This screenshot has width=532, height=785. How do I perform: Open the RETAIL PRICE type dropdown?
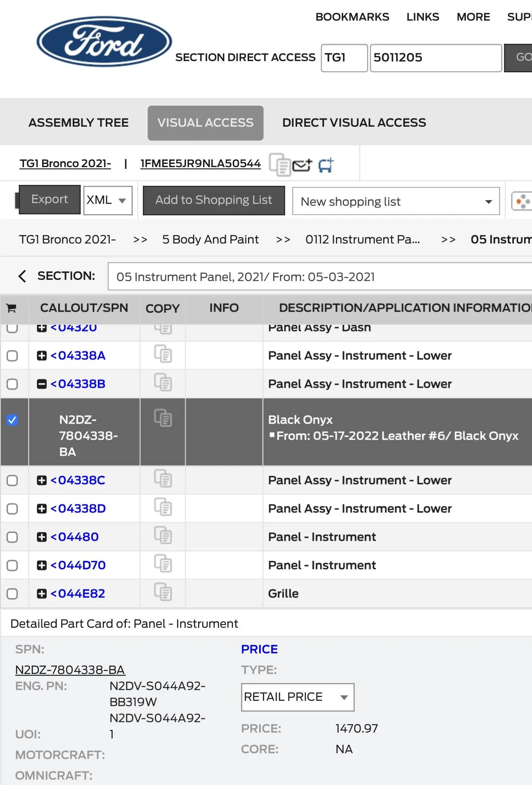point(298,697)
